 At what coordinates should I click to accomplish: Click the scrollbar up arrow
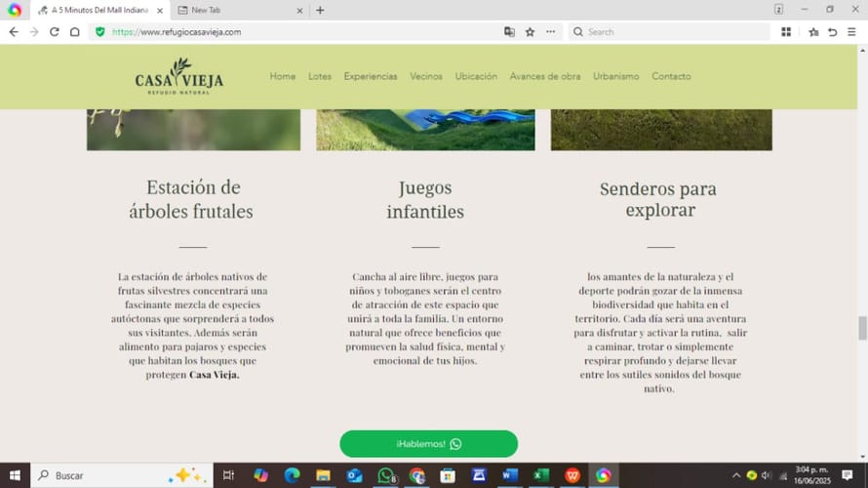[862, 51]
